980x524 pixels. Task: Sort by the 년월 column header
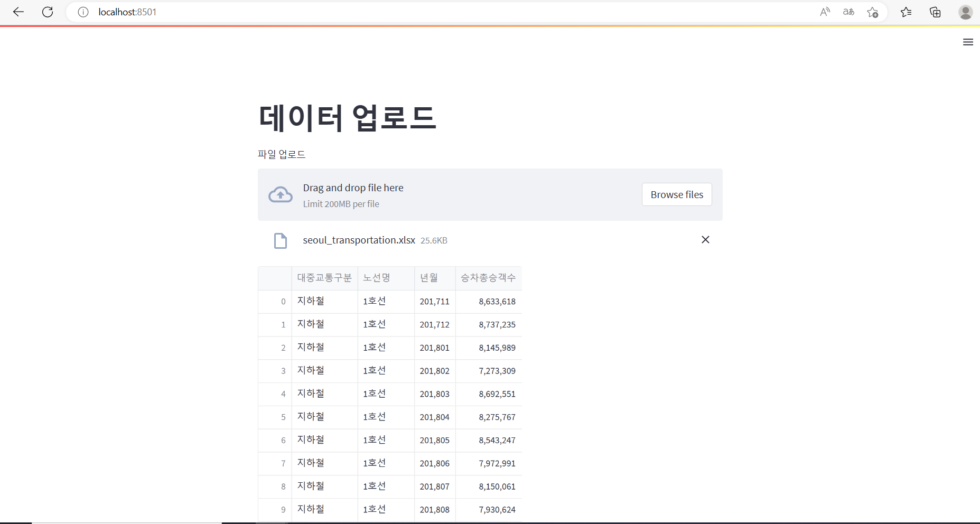click(x=435, y=278)
